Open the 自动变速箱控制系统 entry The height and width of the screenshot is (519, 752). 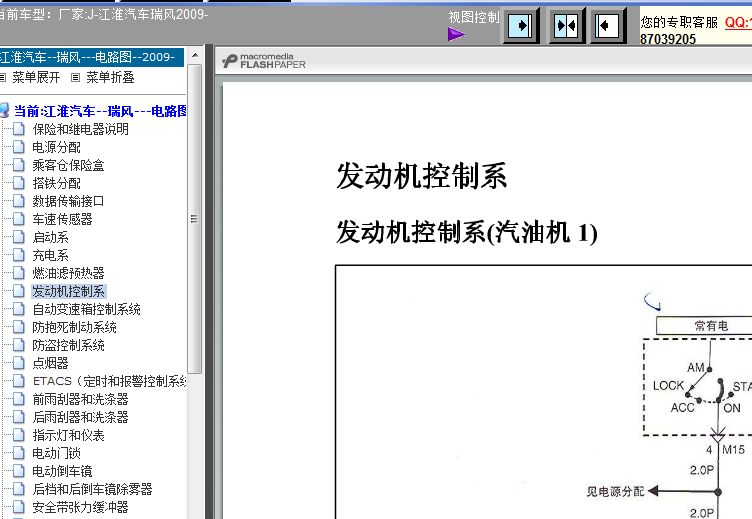point(86,309)
